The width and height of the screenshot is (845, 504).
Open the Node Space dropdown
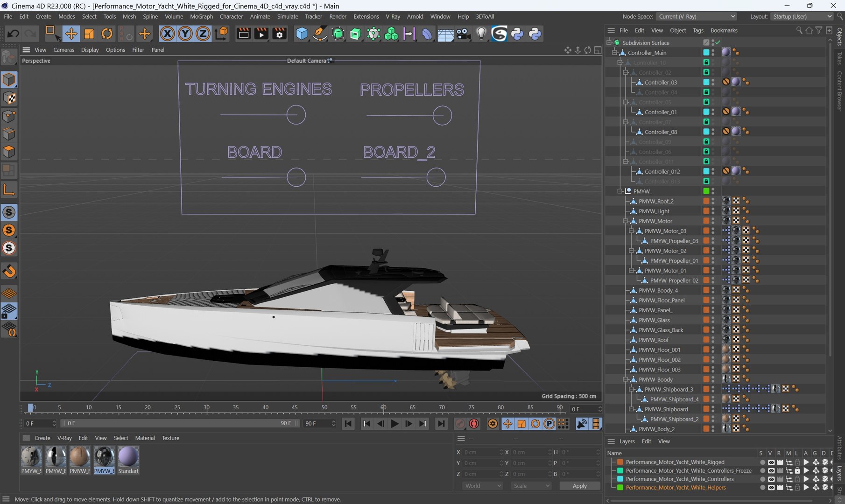click(x=696, y=16)
